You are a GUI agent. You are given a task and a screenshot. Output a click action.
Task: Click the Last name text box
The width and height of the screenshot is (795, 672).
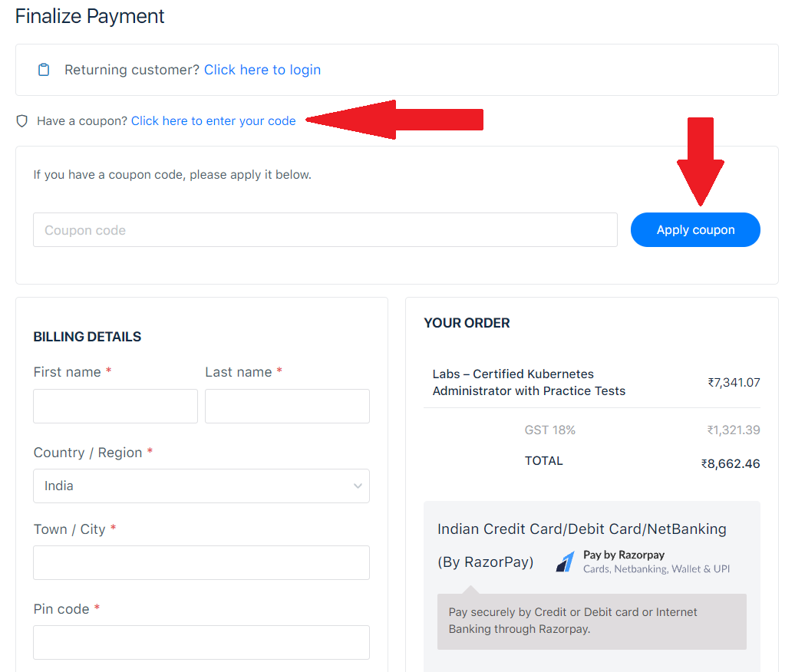tap(287, 406)
